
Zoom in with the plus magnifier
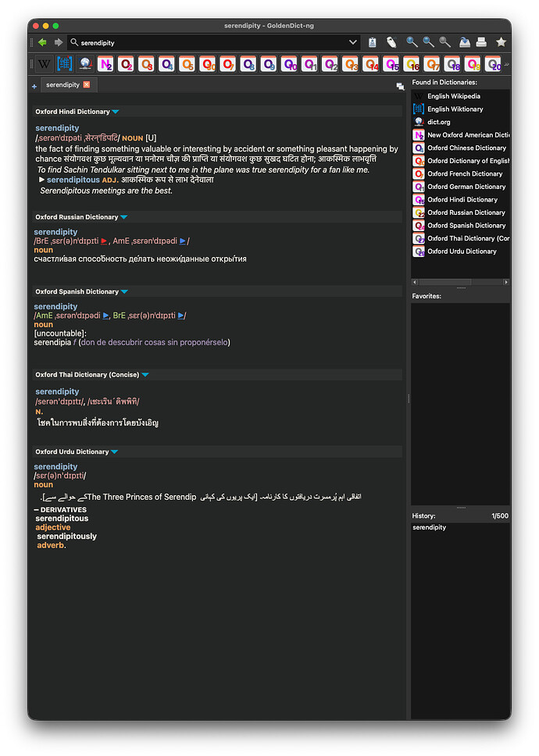412,42
